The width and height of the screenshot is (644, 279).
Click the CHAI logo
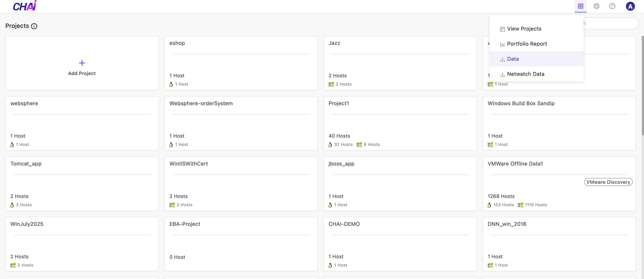point(25,6)
